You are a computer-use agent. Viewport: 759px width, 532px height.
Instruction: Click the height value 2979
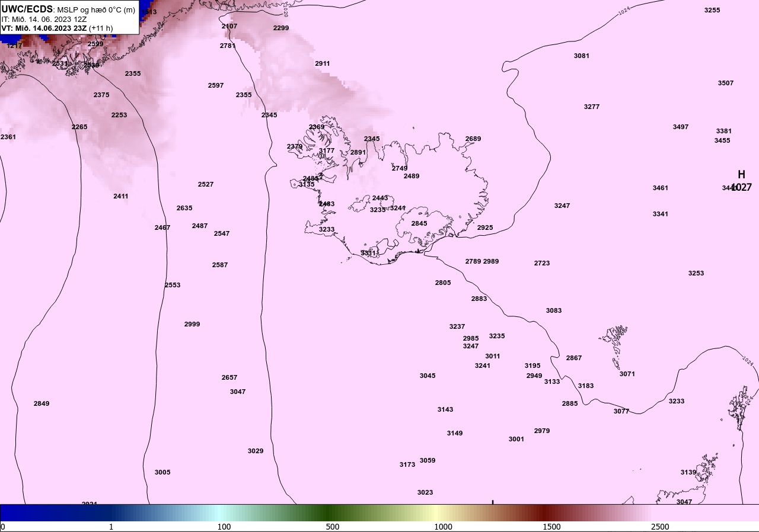click(542, 431)
